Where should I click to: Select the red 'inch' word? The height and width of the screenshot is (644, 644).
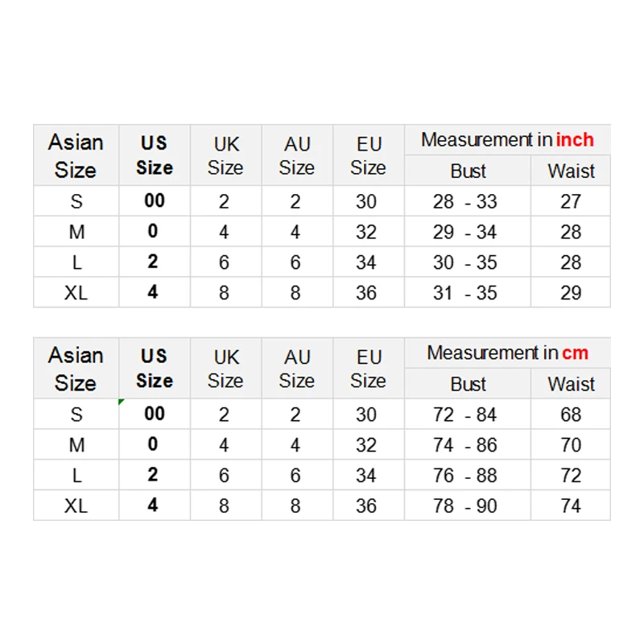pyautogui.click(x=575, y=139)
